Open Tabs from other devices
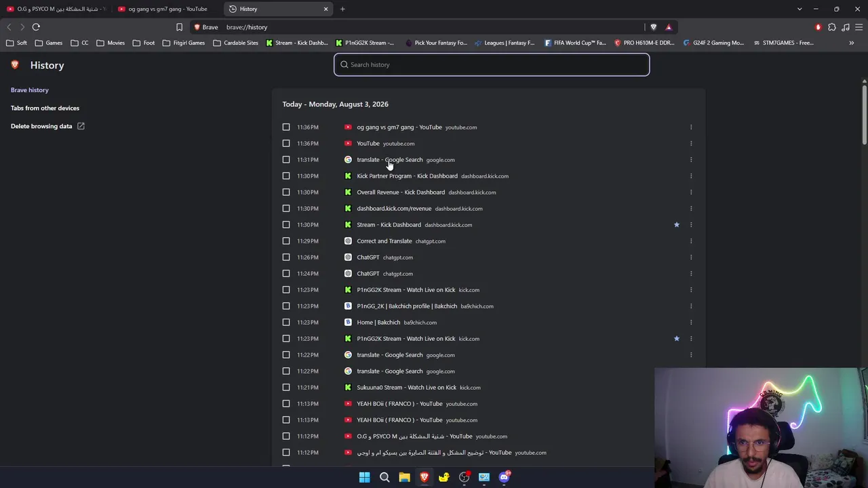Image resolution: width=868 pixels, height=488 pixels. pyautogui.click(x=45, y=108)
